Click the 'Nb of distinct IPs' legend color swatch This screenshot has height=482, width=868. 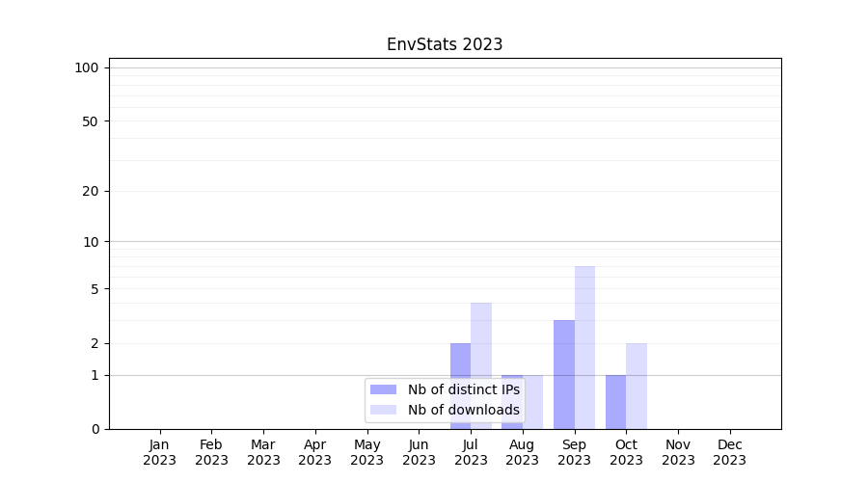pos(384,389)
